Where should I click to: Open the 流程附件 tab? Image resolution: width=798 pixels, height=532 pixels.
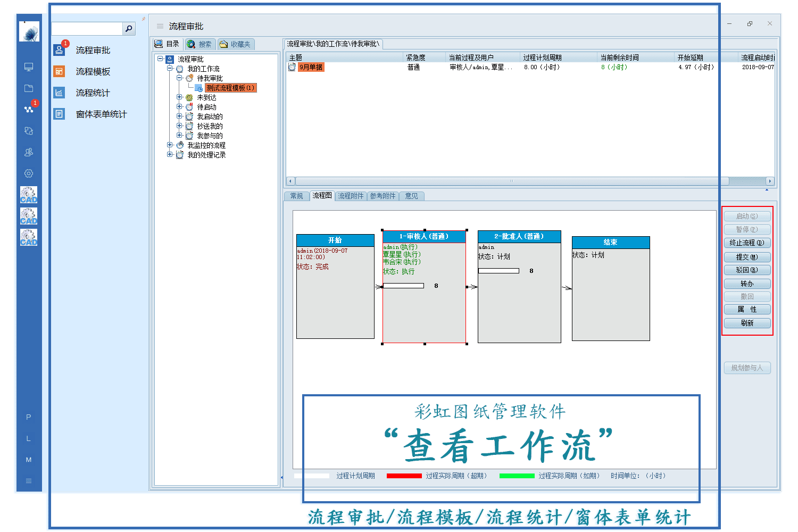click(351, 196)
